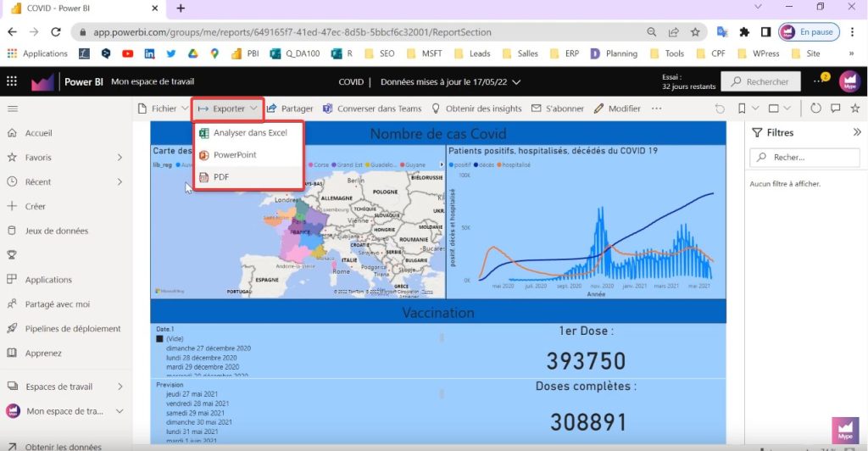Choose PDF export option
868x451 pixels.
[221, 177]
